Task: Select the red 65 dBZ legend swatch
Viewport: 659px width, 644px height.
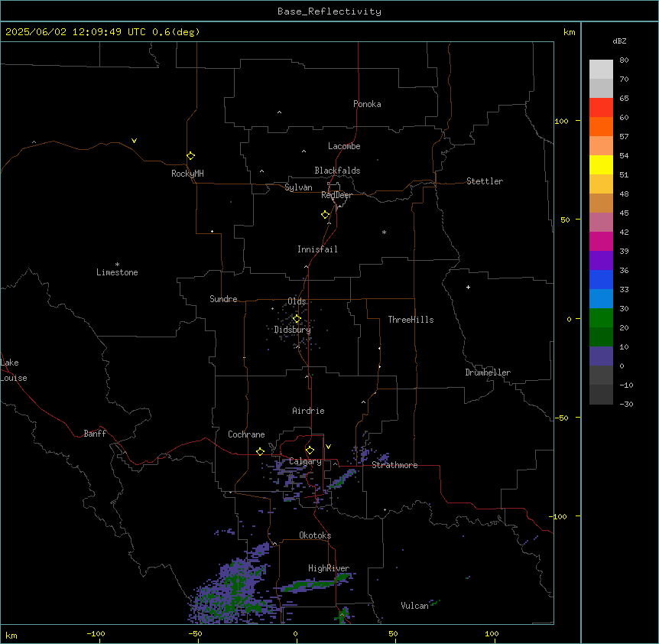Action: pyautogui.click(x=601, y=107)
